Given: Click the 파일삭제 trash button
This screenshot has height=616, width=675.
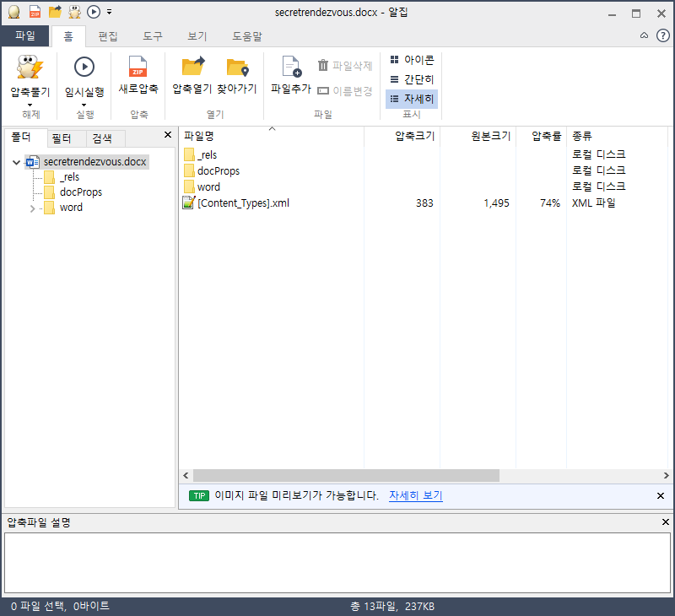Looking at the screenshot, I should coord(345,66).
